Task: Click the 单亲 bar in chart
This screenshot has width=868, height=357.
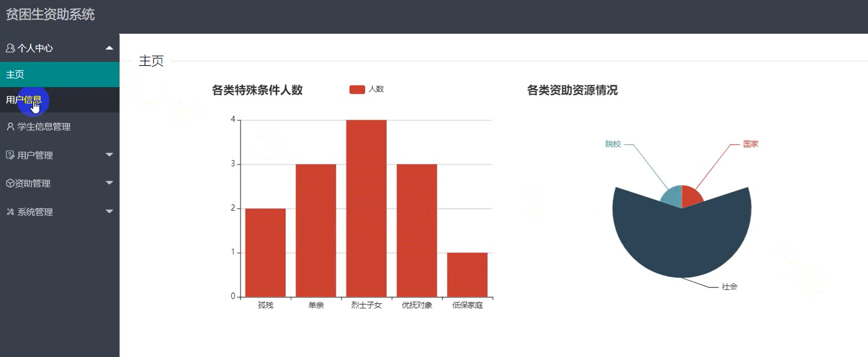Action: pos(316,231)
